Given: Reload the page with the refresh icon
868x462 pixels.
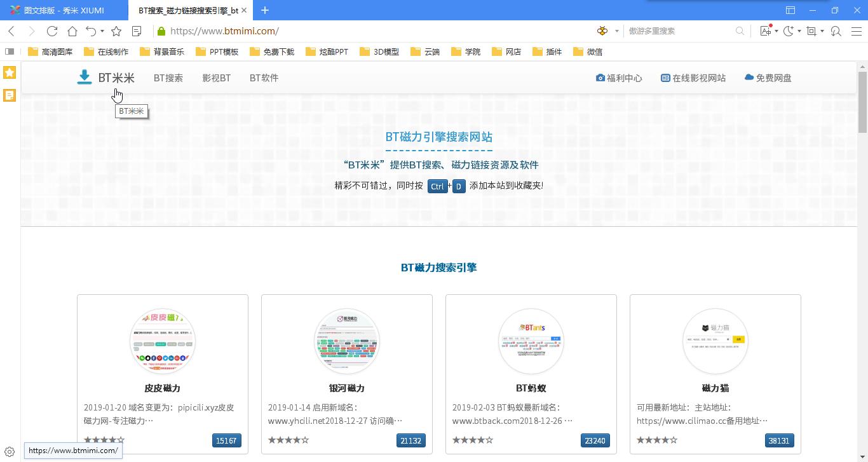Looking at the screenshot, I should click(x=52, y=31).
